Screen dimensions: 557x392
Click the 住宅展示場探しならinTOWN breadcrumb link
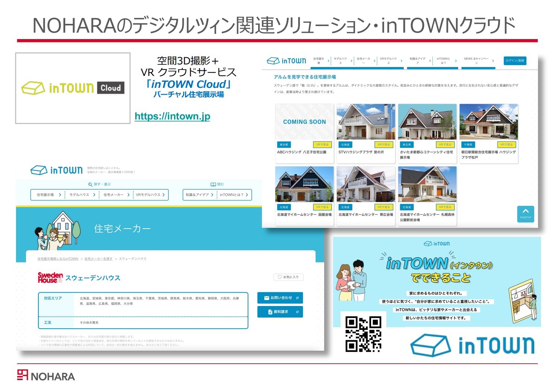pos(58,259)
